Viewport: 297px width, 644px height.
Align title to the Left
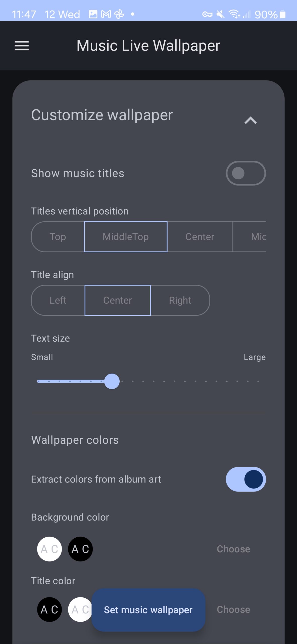58,300
